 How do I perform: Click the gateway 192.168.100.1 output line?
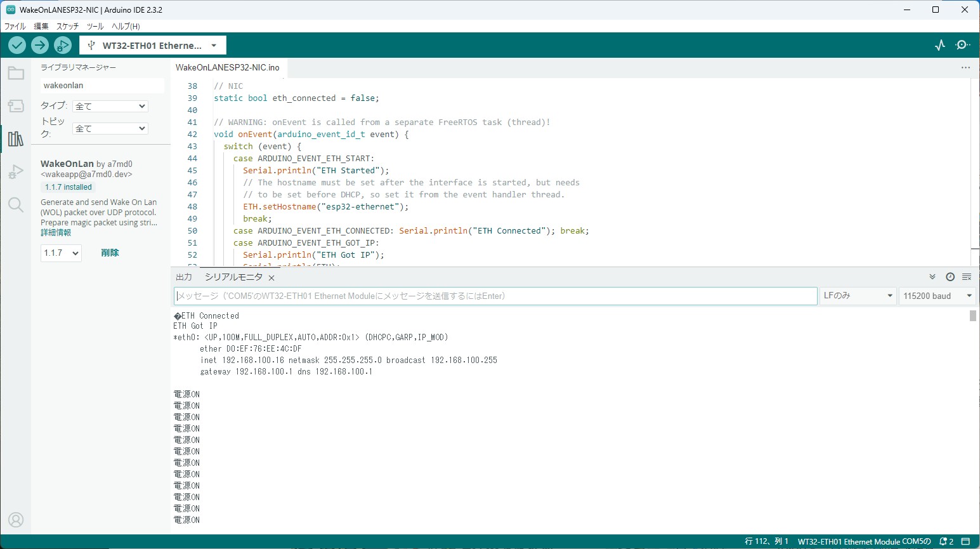pyautogui.click(x=286, y=372)
